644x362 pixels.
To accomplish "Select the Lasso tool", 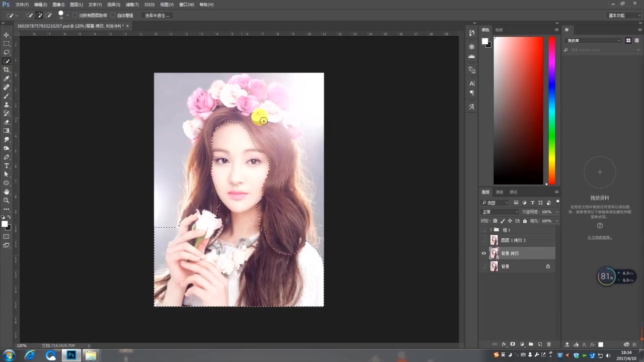I will 7,52.
